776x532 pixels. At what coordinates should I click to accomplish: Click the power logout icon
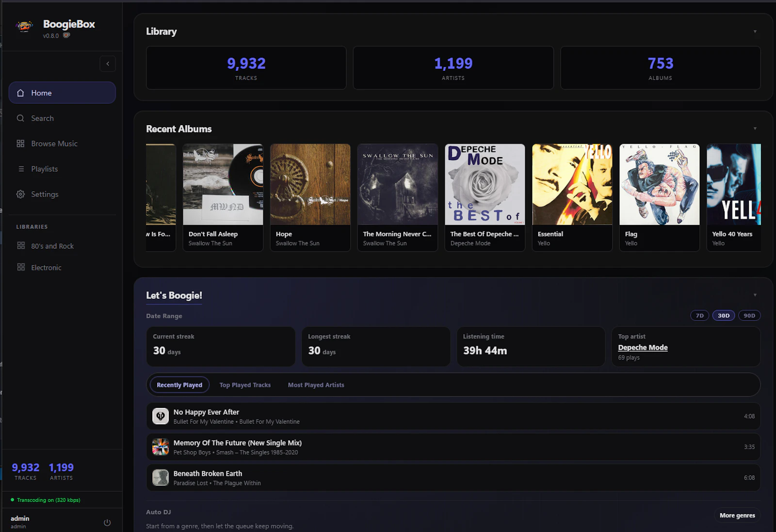coord(107,522)
